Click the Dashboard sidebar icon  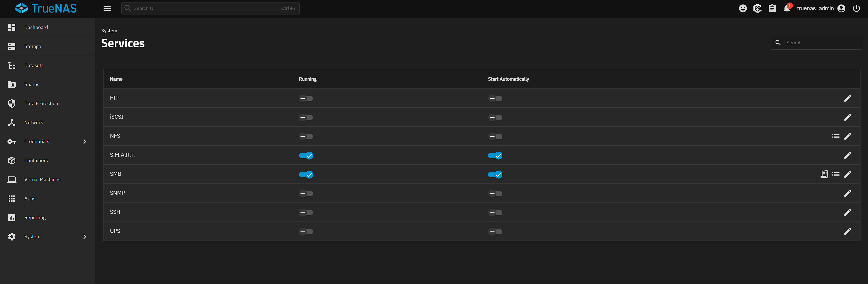pos(12,27)
